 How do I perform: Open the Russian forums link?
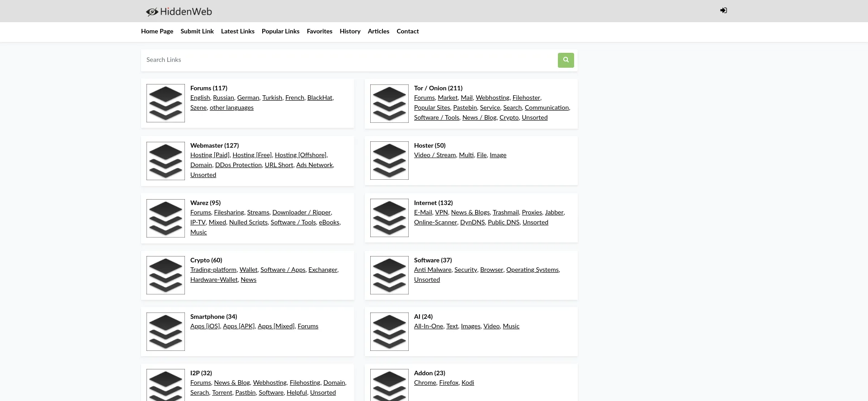click(223, 98)
